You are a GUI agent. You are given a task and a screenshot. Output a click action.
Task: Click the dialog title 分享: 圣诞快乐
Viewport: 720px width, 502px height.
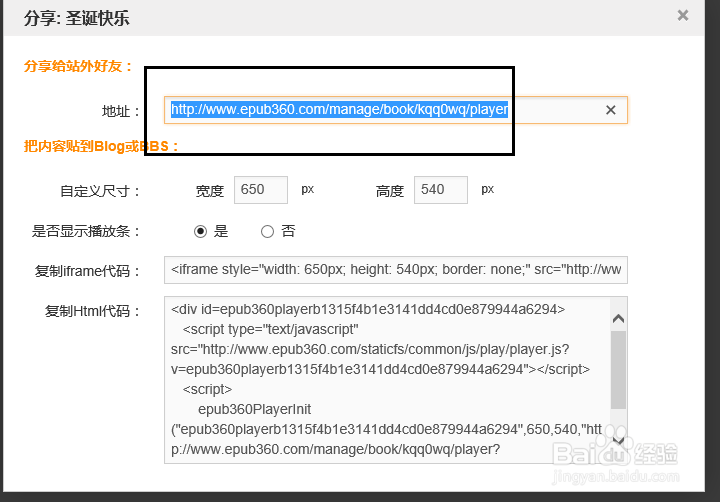click(77, 19)
